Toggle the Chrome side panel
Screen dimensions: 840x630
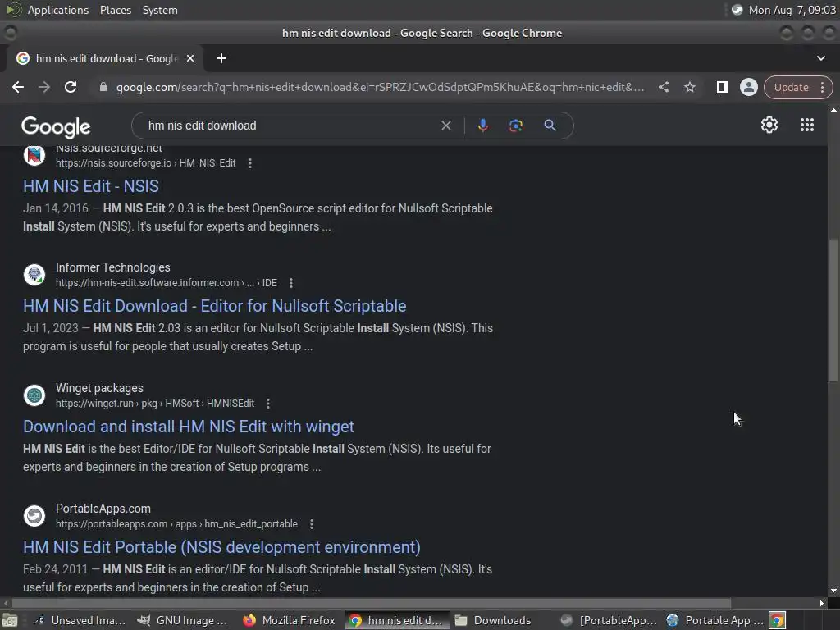pos(722,87)
